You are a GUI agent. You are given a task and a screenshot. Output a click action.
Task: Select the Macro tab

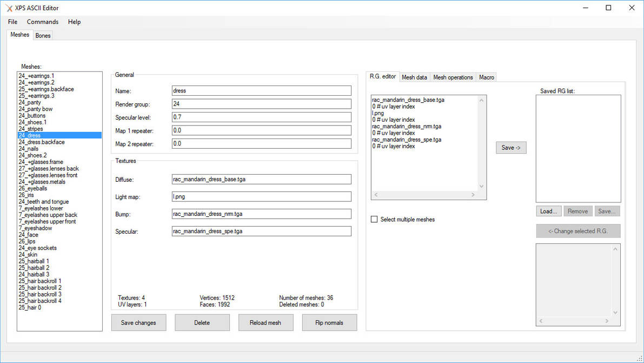tap(486, 77)
